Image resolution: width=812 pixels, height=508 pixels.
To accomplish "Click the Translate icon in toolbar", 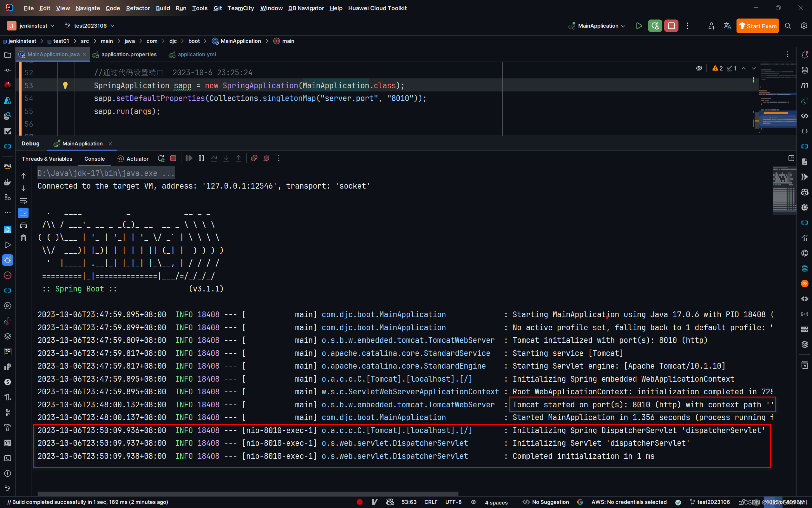I will point(727,26).
